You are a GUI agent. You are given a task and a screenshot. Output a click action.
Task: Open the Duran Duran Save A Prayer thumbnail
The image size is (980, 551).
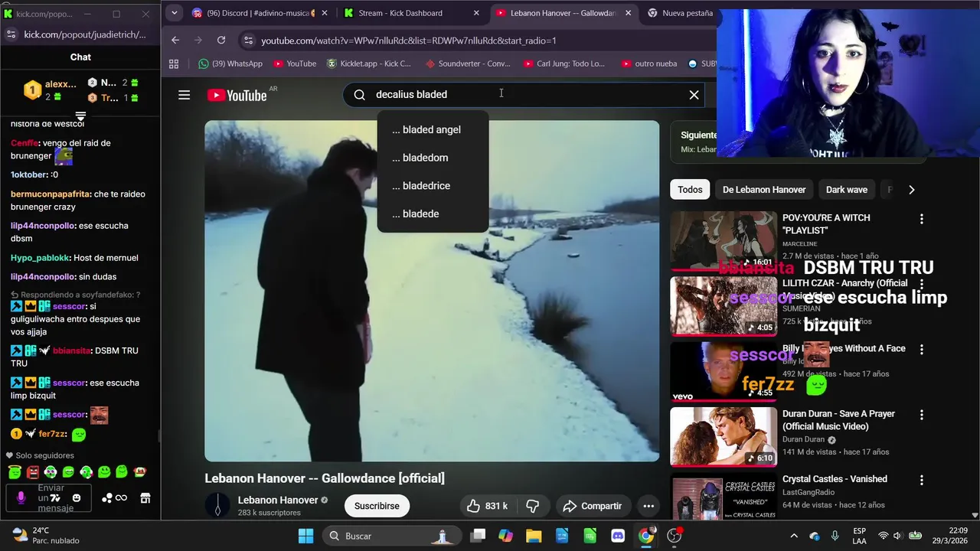coord(724,436)
